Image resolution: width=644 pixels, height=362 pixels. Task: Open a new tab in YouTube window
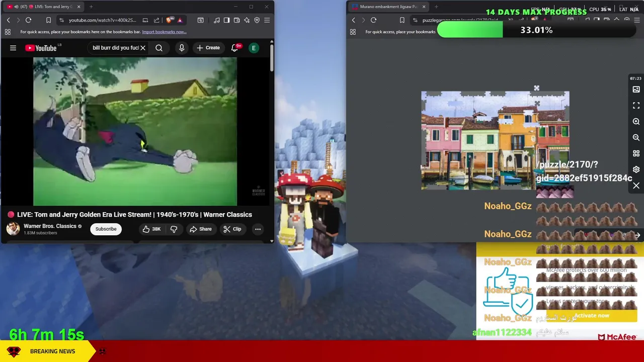tap(91, 7)
